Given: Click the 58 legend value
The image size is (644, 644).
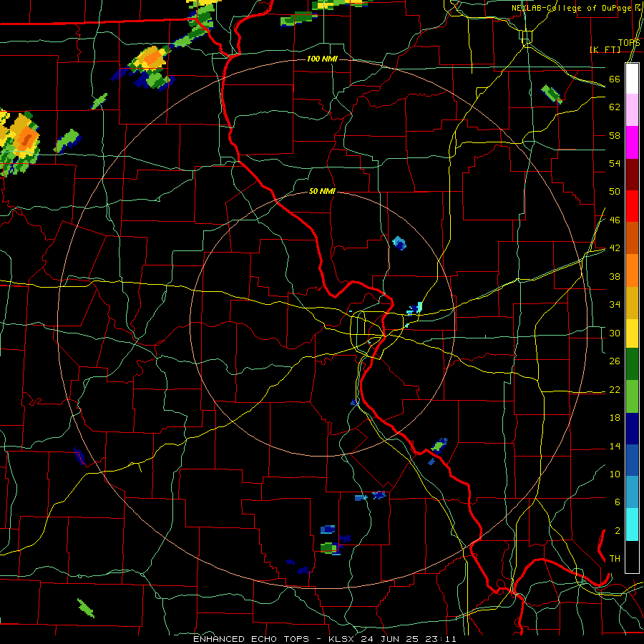Looking at the screenshot, I should click(x=615, y=135).
